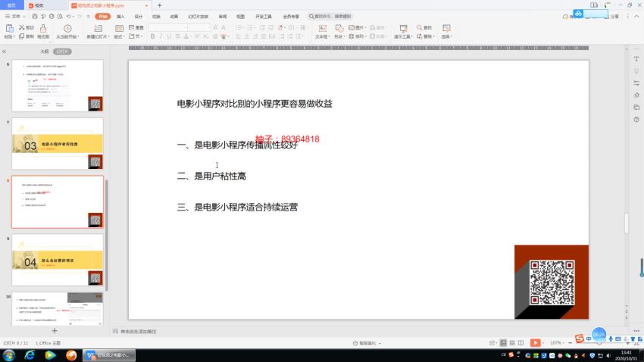Open the Shapes tool icon
Viewport: 644px width, 362px height.
coord(339,28)
